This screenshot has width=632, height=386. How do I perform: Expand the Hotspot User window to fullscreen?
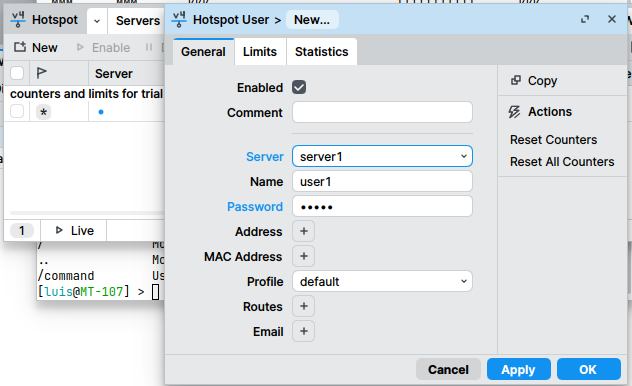coord(585,19)
